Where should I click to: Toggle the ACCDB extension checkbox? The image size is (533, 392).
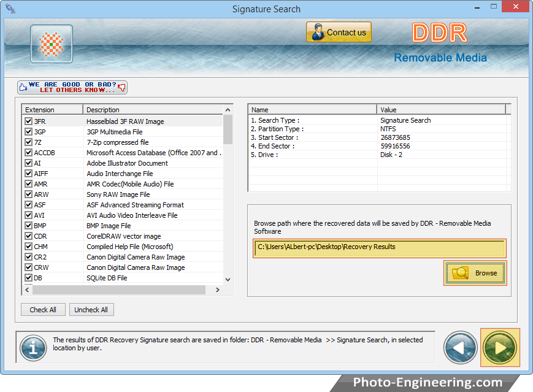click(x=29, y=153)
